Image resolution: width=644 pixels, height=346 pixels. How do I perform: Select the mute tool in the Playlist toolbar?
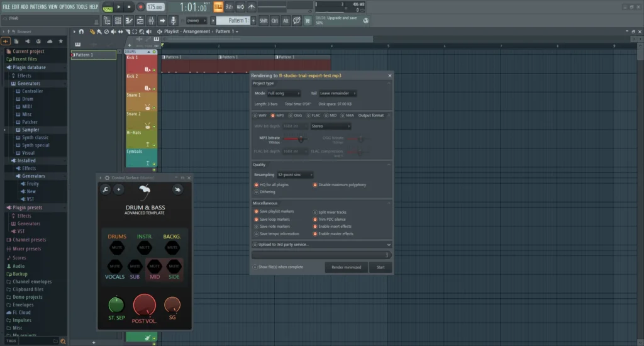pos(113,31)
